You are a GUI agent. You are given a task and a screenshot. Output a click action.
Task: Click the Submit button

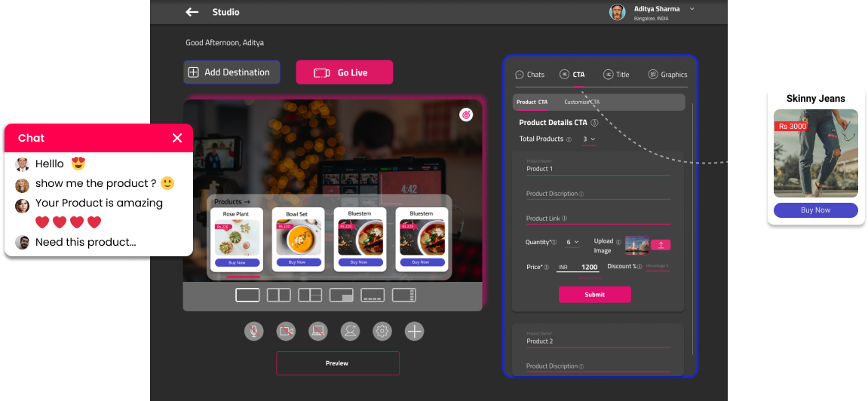pos(594,295)
